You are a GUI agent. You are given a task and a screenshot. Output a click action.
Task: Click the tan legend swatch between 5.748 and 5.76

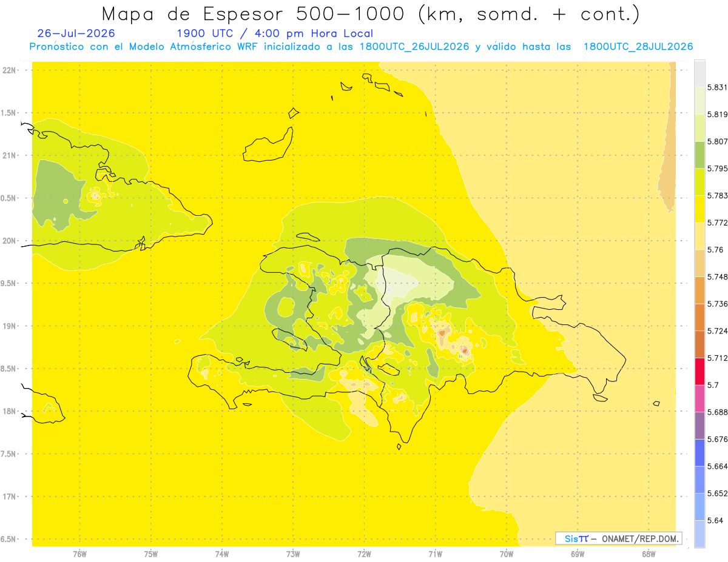click(x=699, y=263)
